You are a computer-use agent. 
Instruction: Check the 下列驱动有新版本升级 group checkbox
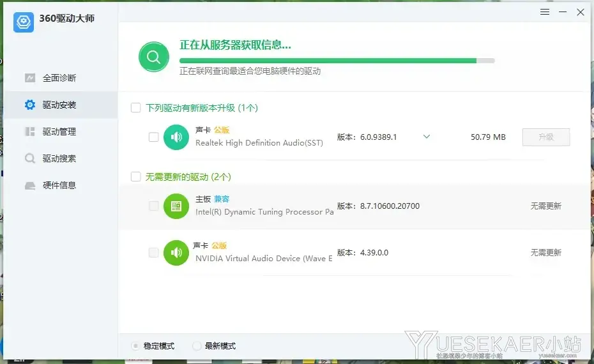(x=135, y=108)
